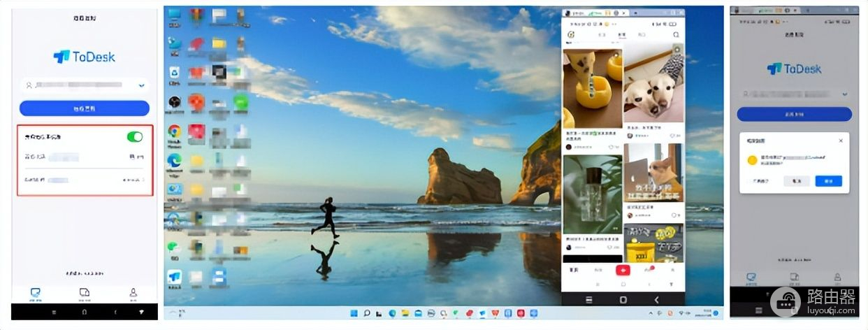Launch Google Chrome from the desktop

[174, 132]
